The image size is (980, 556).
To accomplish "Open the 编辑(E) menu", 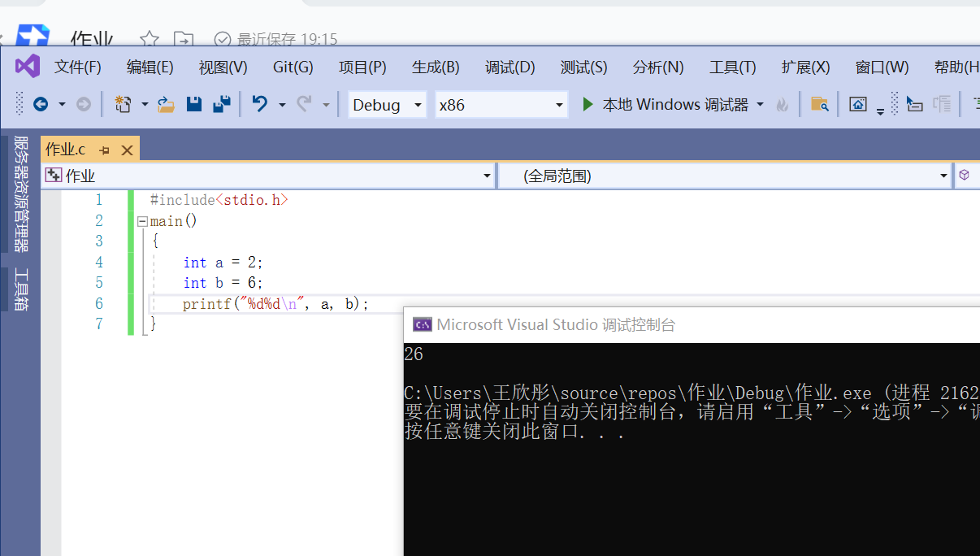I will pos(150,67).
